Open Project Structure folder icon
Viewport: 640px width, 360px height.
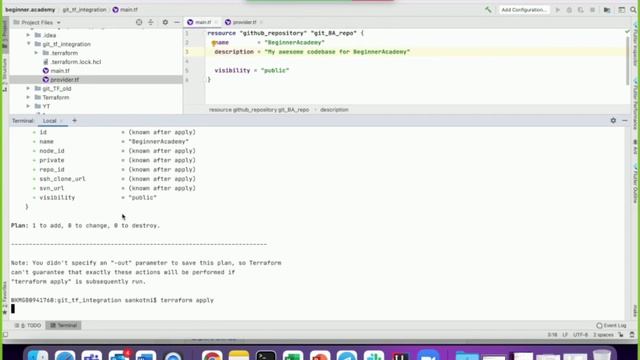click(x=607, y=10)
